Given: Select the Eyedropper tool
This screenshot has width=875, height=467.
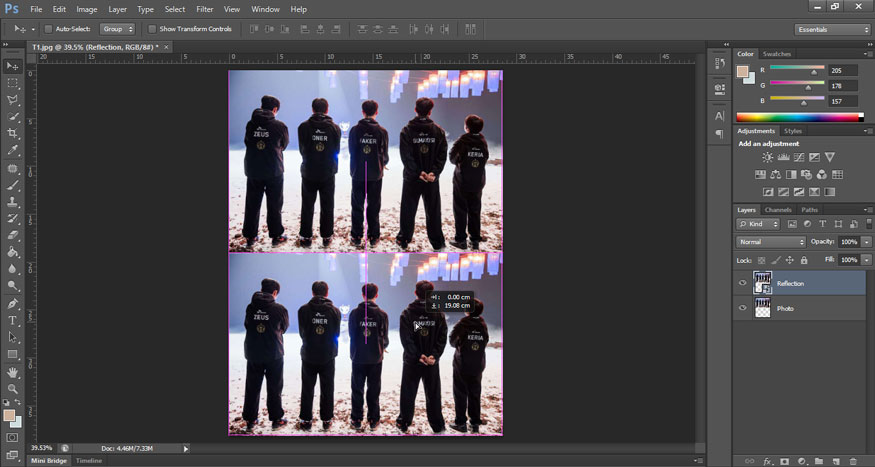Looking at the screenshot, I should 13,150.
